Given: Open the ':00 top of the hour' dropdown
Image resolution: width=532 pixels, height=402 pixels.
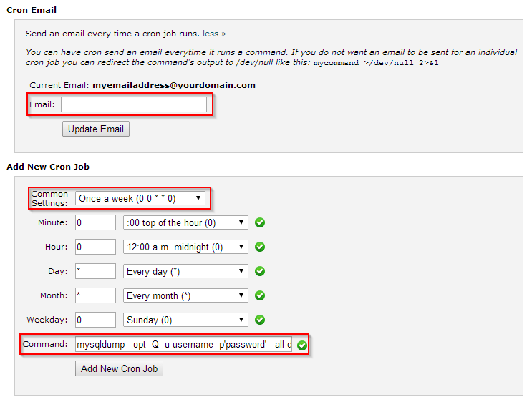Looking at the screenshot, I should point(185,222).
